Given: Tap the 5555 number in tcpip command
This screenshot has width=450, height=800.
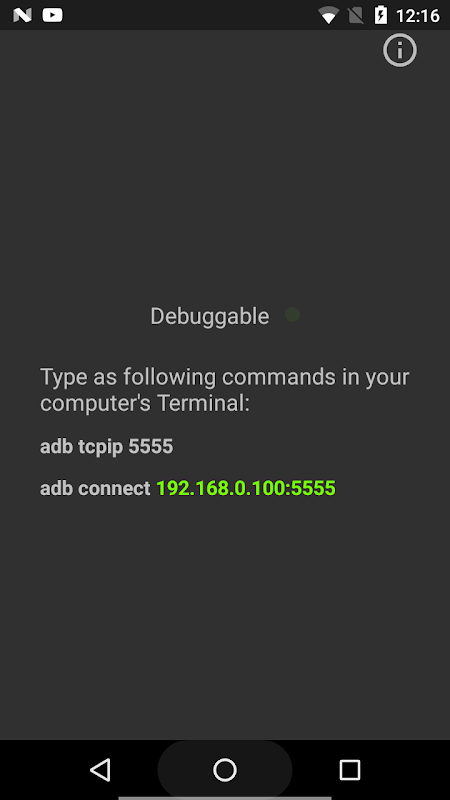Looking at the screenshot, I should pos(151,446).
